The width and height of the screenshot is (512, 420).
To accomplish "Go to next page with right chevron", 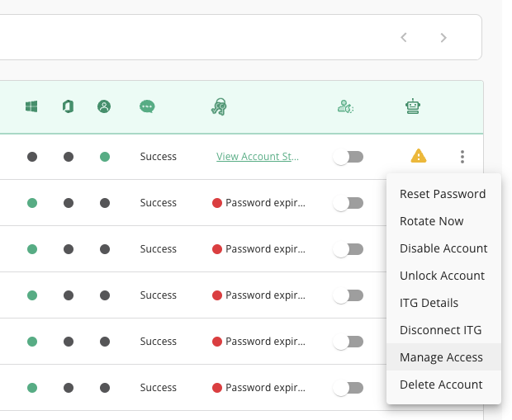I will point(443,37).
